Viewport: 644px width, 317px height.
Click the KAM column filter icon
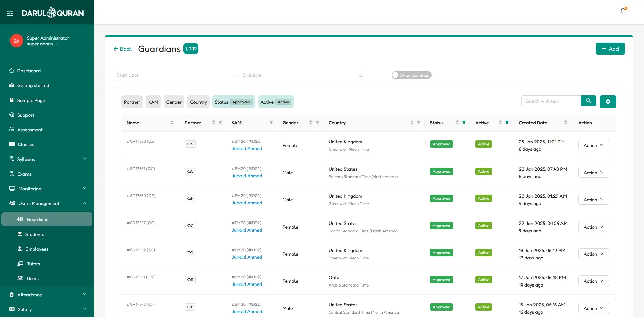pos(271,123)
